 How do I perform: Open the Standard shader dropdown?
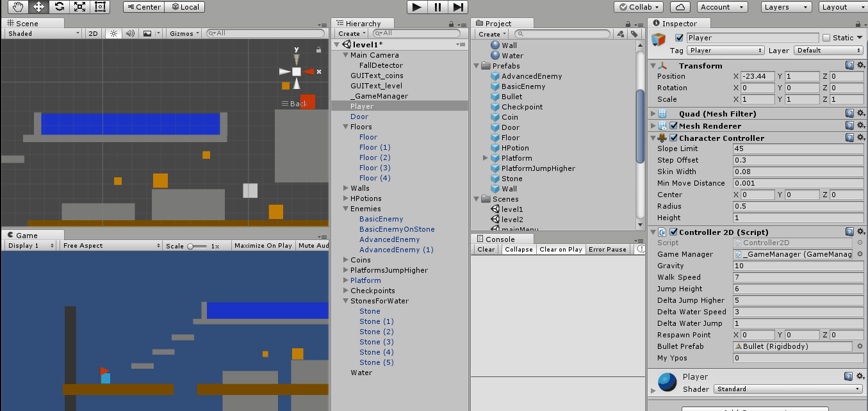coord(788,389)
